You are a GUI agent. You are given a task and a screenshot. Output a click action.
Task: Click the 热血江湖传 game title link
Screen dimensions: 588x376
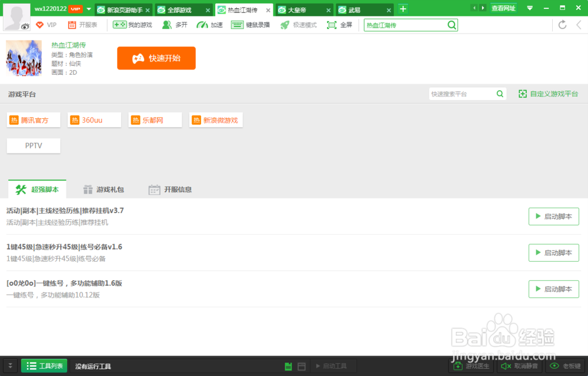(x=69, y=45)
